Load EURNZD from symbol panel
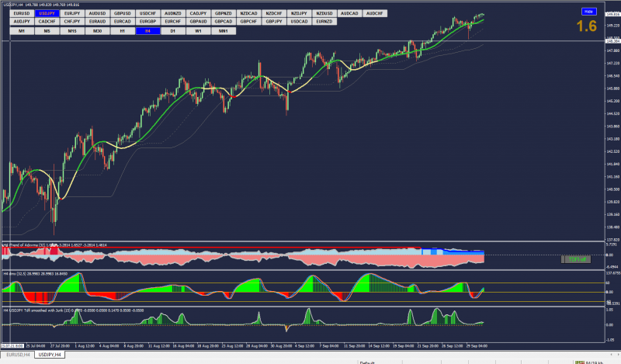621x364 pixels. 324,22
